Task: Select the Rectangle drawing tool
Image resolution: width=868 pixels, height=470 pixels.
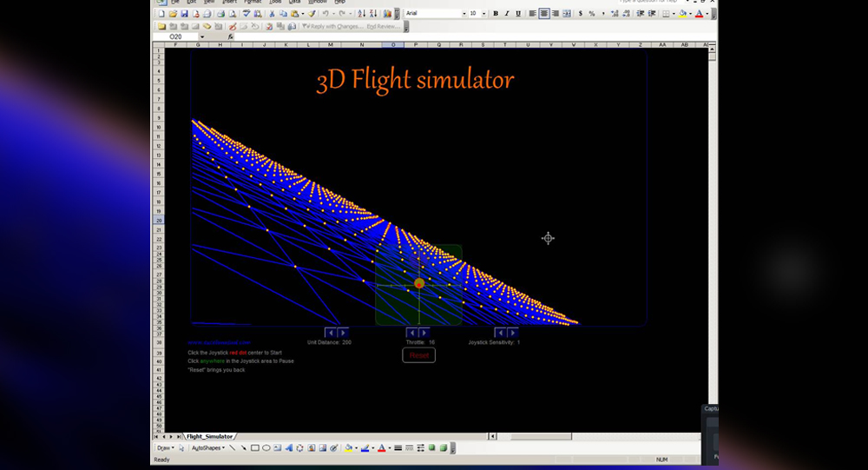Action: 255,447
